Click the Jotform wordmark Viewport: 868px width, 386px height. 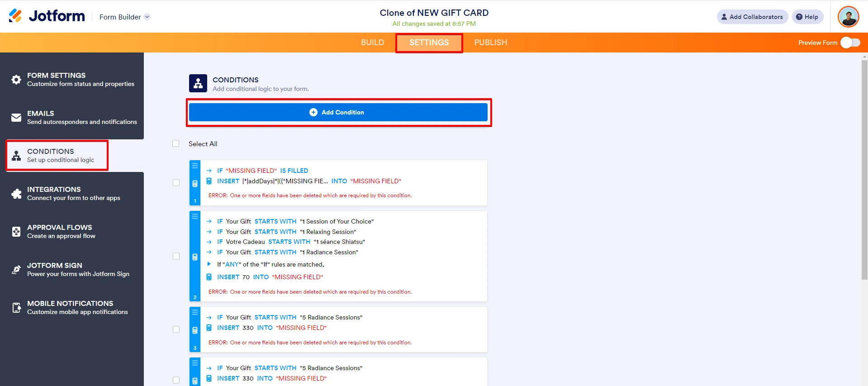pyautogui.click(x=57, y=16)
